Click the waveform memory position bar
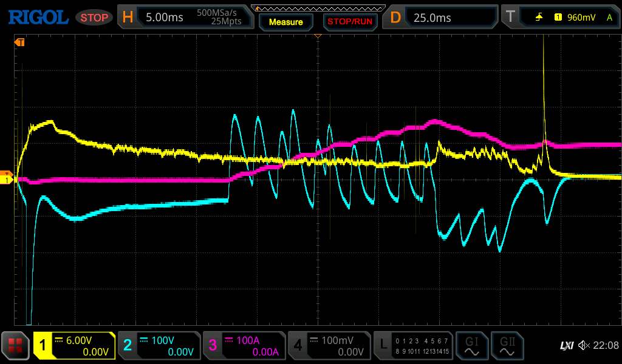The height and width of the screenshot is (364, 622). 318,7
